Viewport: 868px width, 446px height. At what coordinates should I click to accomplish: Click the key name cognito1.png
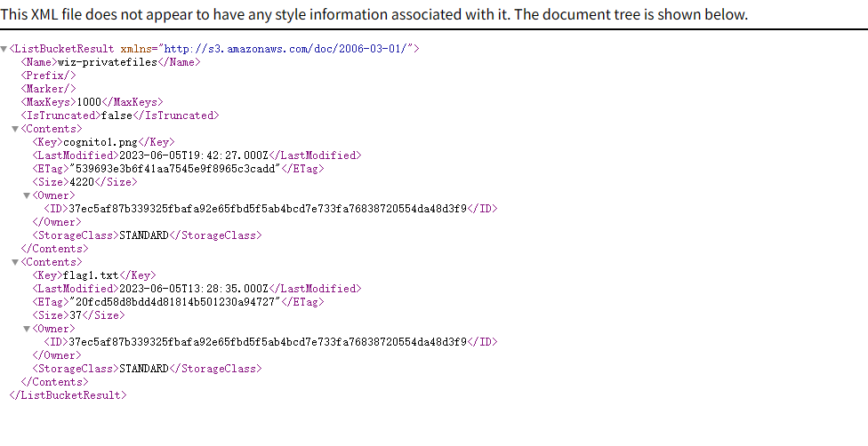tap(100, 142)
